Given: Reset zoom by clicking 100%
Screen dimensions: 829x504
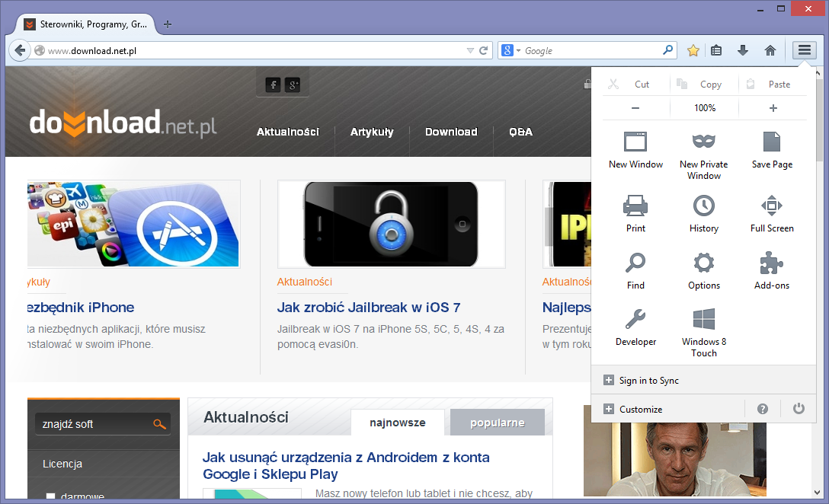Looking at the screenshot, I should pos(705,108).
